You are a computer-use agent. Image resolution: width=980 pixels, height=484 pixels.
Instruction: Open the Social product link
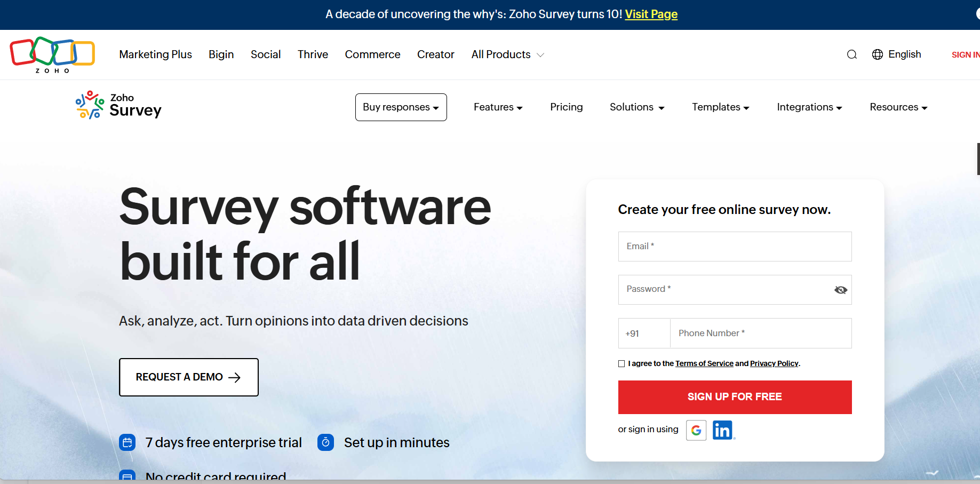[x=266, y=54]
